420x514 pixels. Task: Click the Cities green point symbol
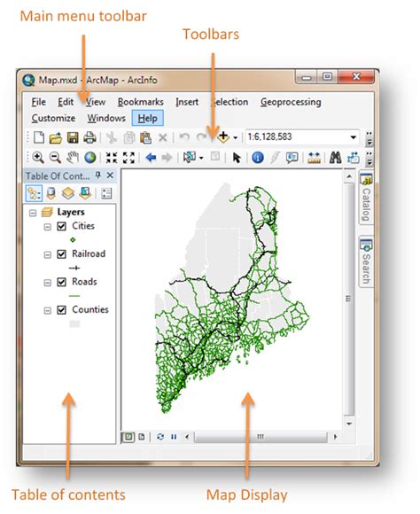[73, 240]
